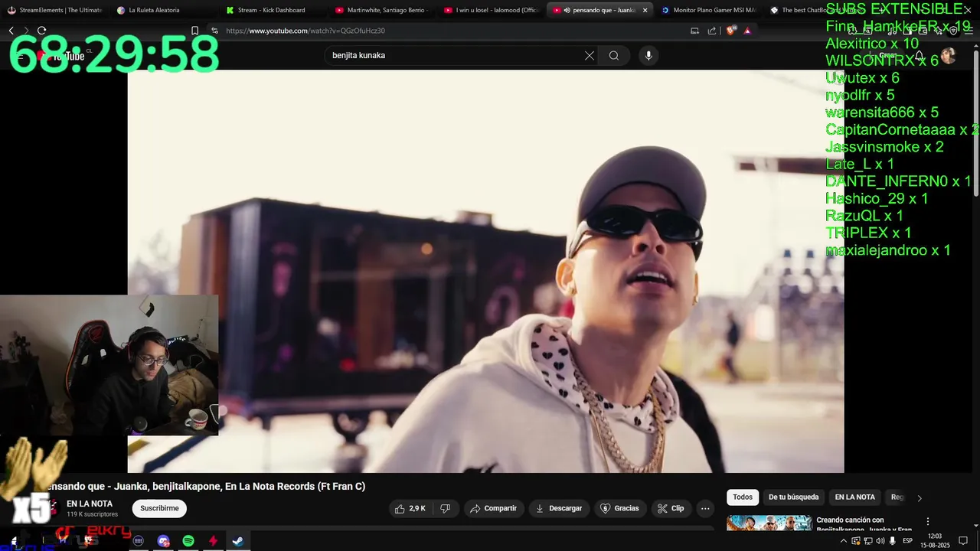Switch to Monitor Plano Gamer MSI tab

[709, 10]
